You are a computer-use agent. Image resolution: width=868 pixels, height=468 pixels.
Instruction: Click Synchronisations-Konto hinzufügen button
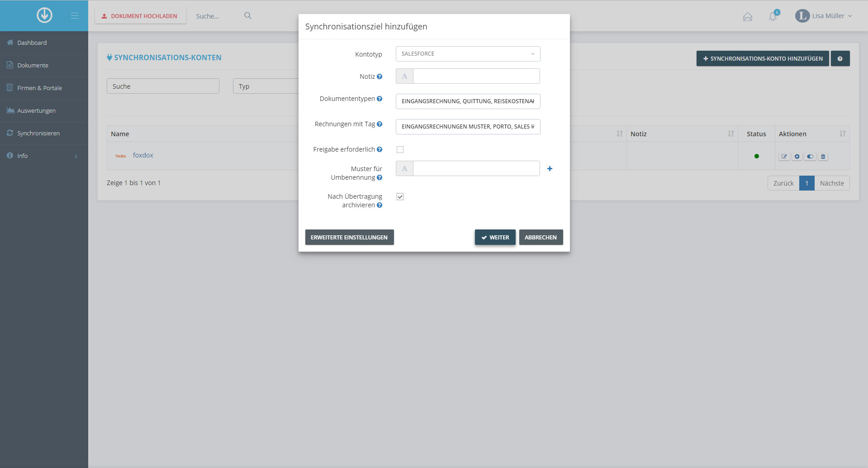coord(762,59)
